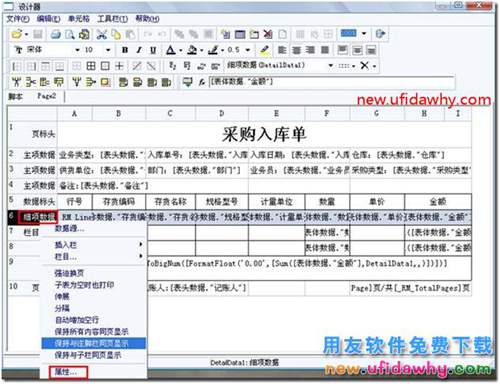Align cell content to top icon
Image resolution: width=500 pixels, height=384 pixels.
(x=342, y=50)
